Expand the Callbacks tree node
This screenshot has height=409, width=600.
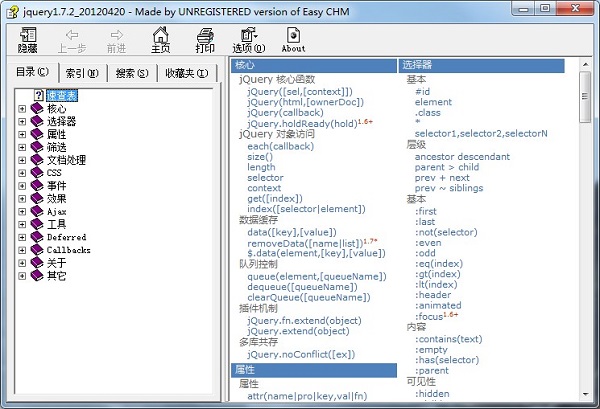coord(22,250)
